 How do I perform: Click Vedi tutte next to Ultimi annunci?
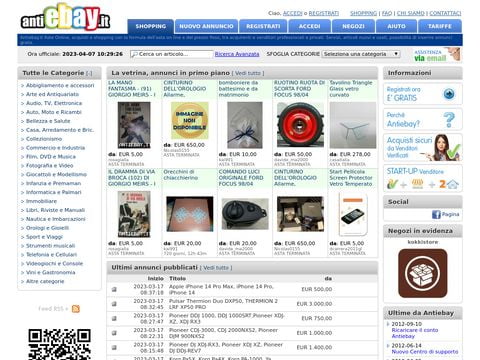point(216,268)
